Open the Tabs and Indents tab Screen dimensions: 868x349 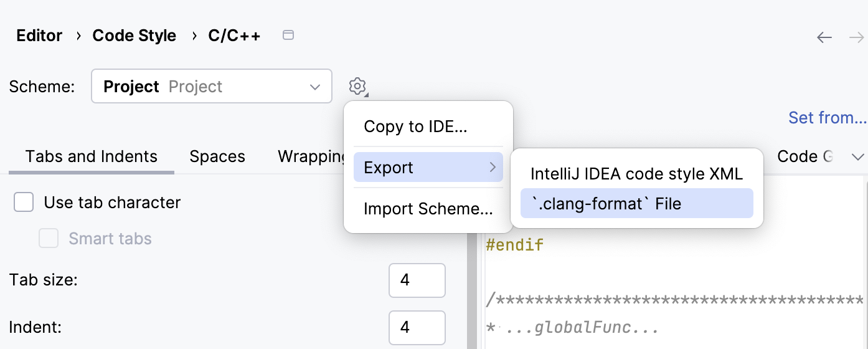coord(92,156)
